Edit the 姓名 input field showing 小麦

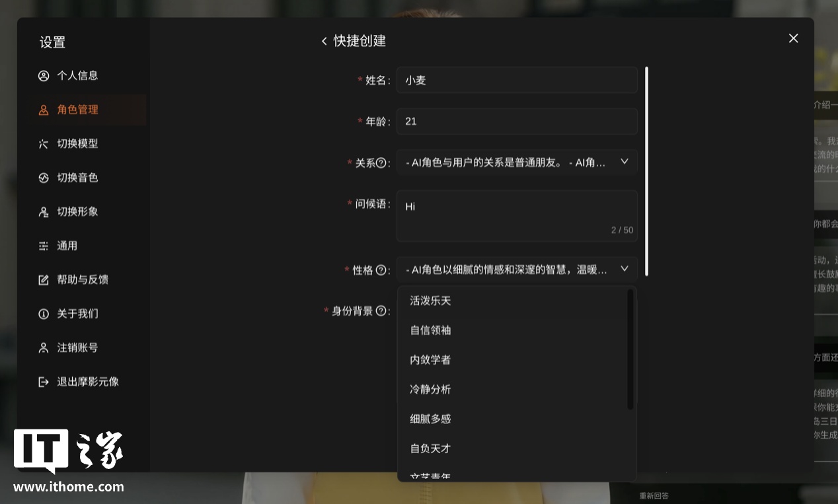[x=517, y=80]
